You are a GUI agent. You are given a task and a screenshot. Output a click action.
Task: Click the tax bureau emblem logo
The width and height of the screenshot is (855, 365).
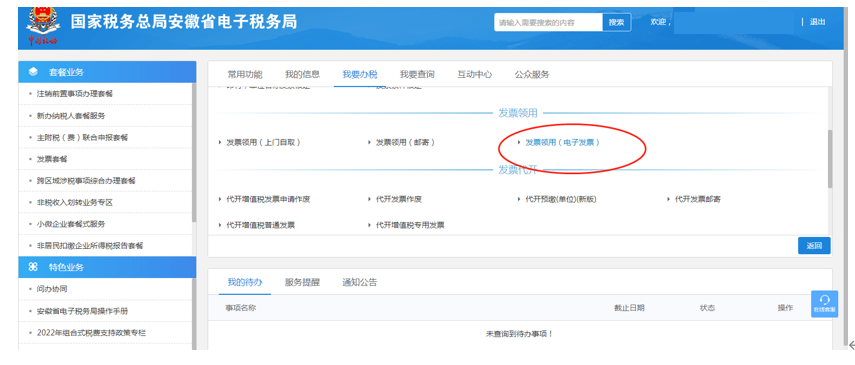(43, 26)
